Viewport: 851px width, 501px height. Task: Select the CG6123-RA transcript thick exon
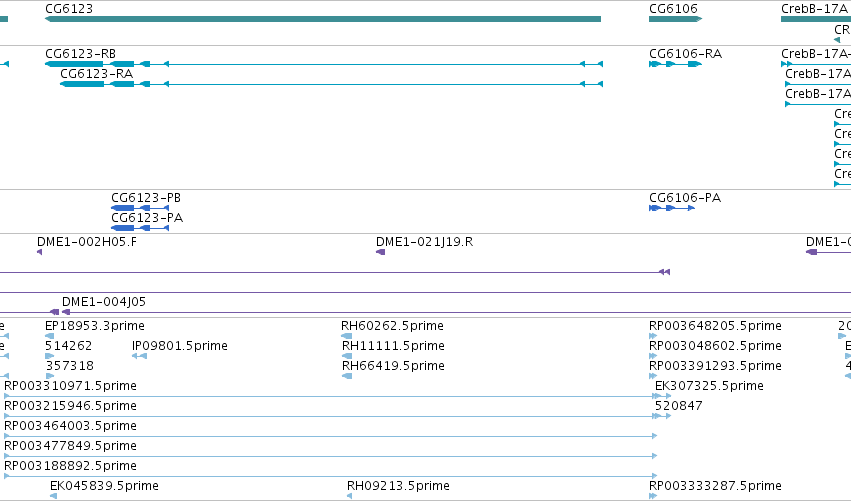(82, 84)
